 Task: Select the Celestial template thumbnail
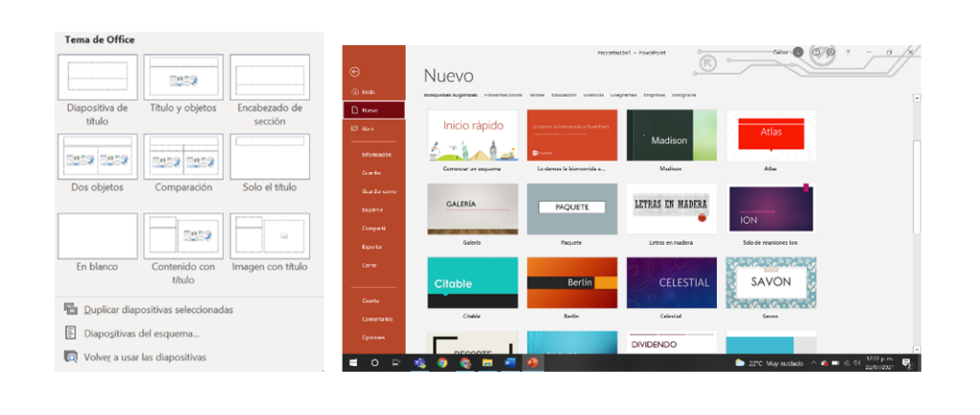point(672,283)
